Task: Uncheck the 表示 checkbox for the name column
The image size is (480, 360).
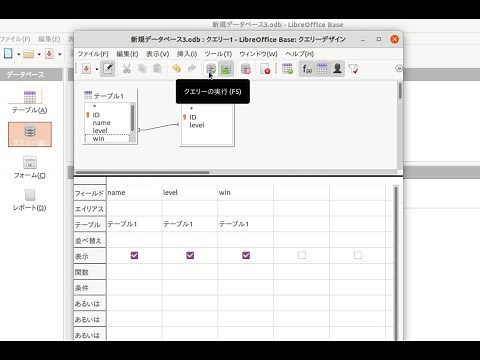Action: [134, 255]
